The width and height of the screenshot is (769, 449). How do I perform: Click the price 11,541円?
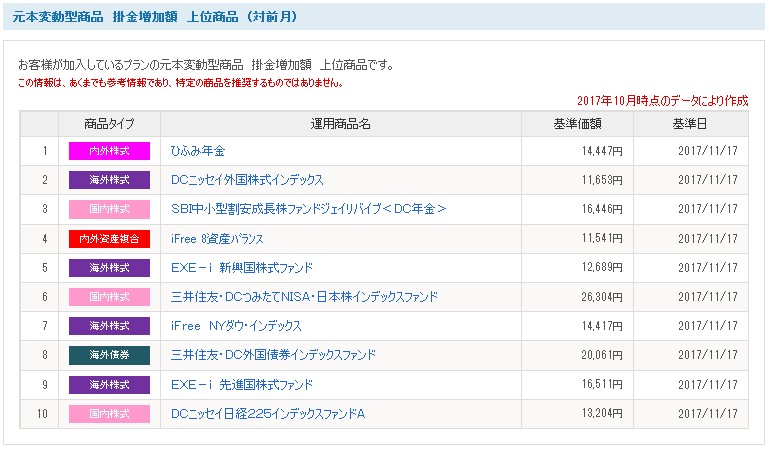(x=602, y=239)
